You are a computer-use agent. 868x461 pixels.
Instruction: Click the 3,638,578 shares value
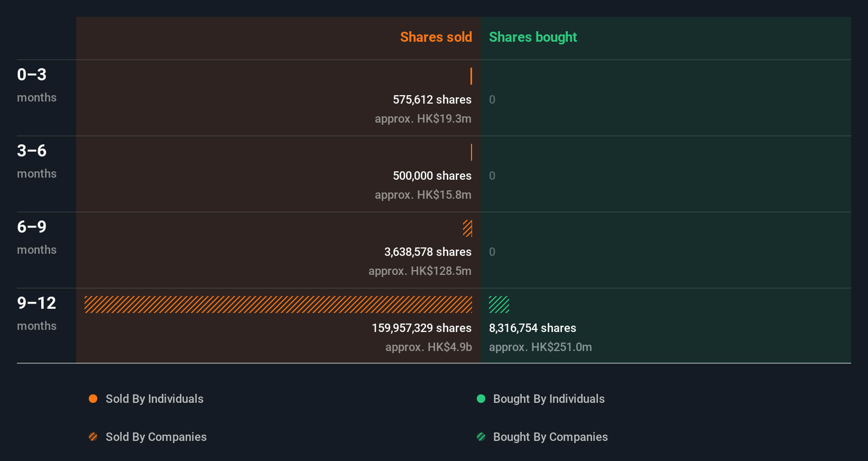click(428, 252)
